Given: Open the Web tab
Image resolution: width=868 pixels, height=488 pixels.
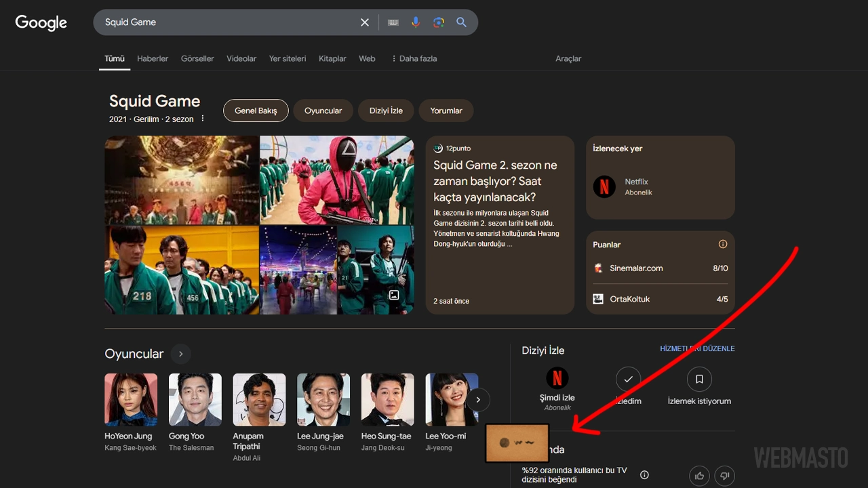Looking at the screenshot, I should [x=367, y=58].
